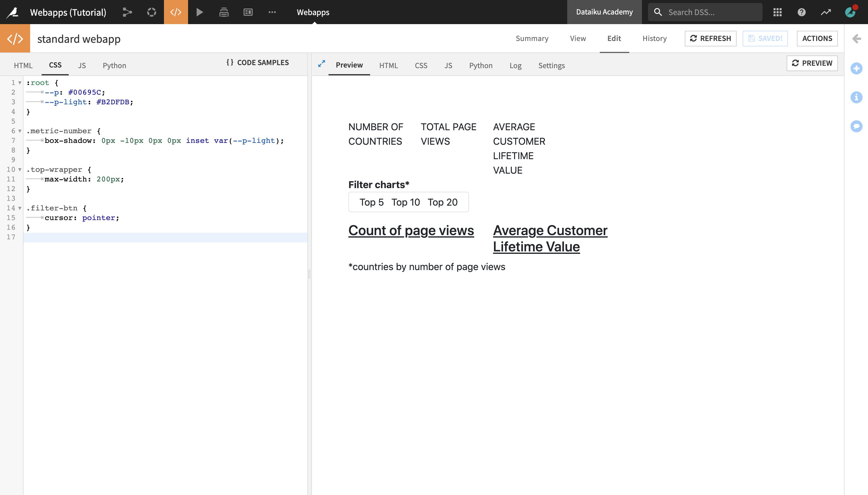
Task: Open the History tab
Action: pos(654,38)
